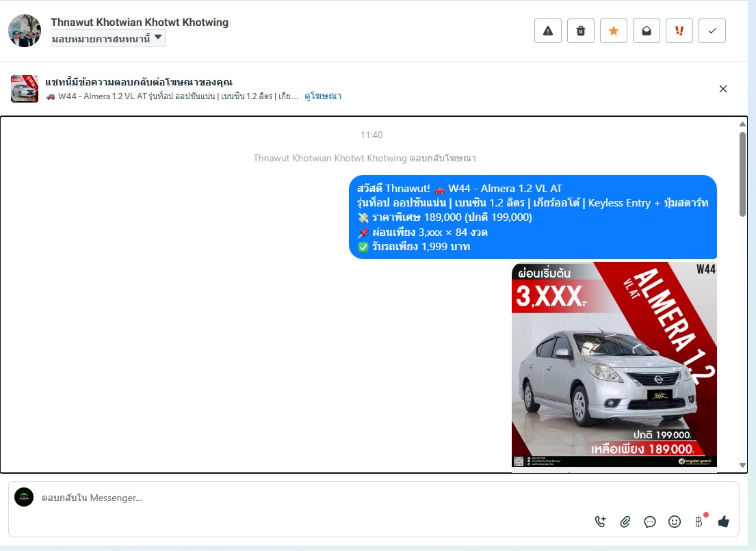The width and height of the screenshot is (756, 551).
Task: Click the chat scrollbar thumb
Action: (742, 174)
